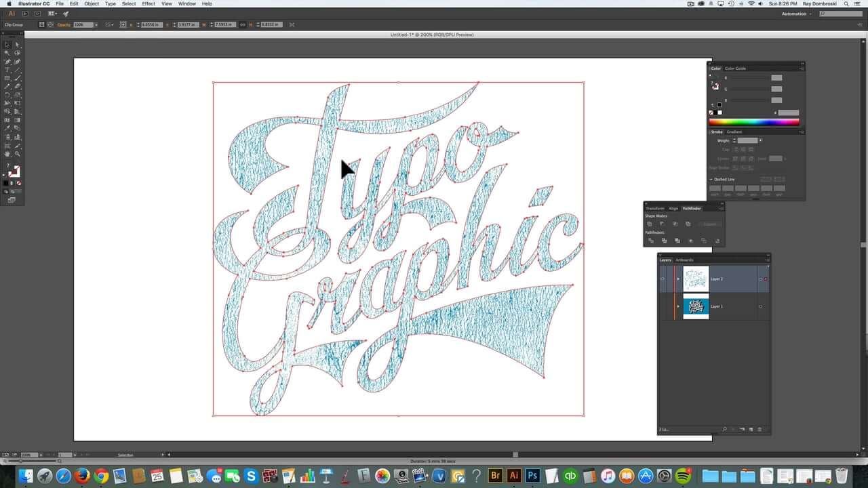Toggle the Dashed Line checkbox
The width and height of the screenshot is (868, 488).
click(x=711, y=179)
